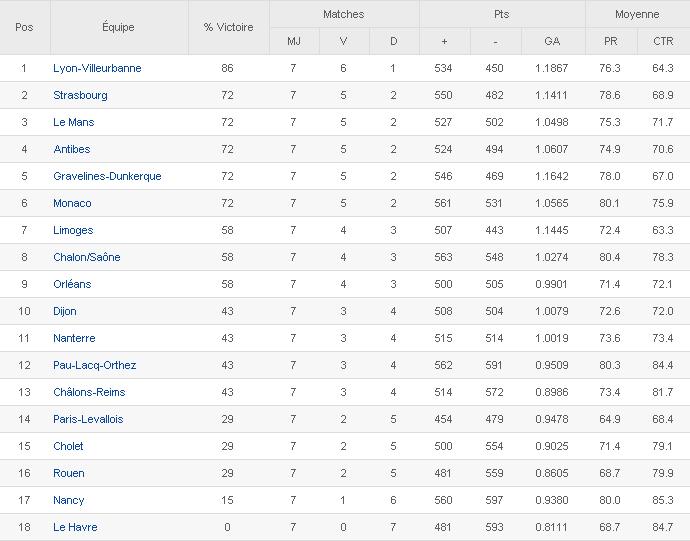Screen dimensions: 690x541
Task: Open the Lyon-Villeurbanne team link
Action: 97,68
